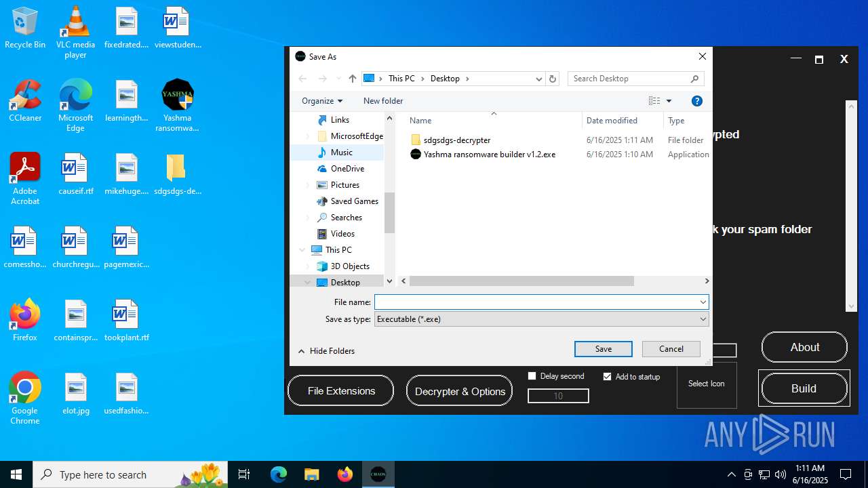Show hidden system tray icons chevron
Viewport: 868px width, 488px height.
click(x=731, y=474)
